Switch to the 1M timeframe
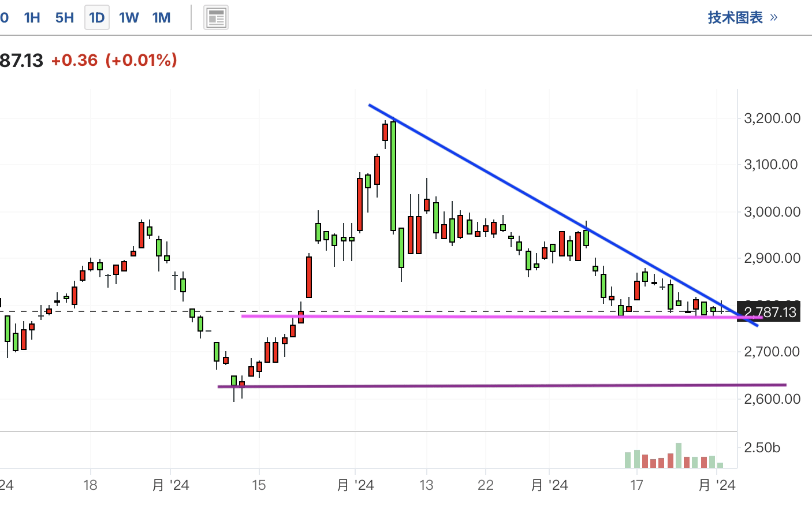812x506 pixels. (x=162, y=17)
